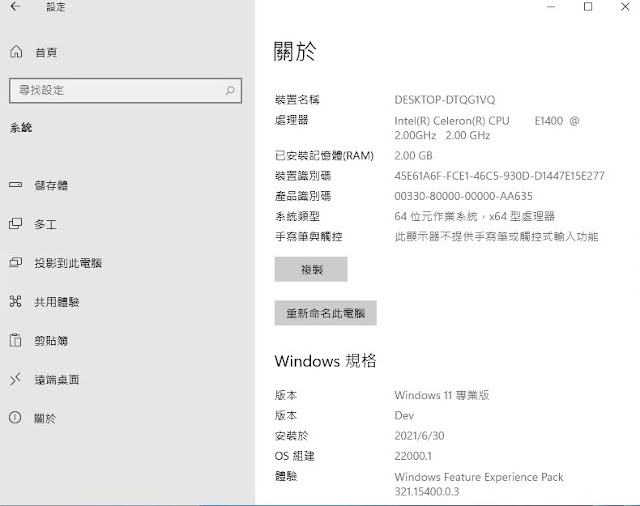Image resolution: width=640 pixels, height=506 pixels.
Task: Click the Windows 規格 section heading
Action: 325,361
